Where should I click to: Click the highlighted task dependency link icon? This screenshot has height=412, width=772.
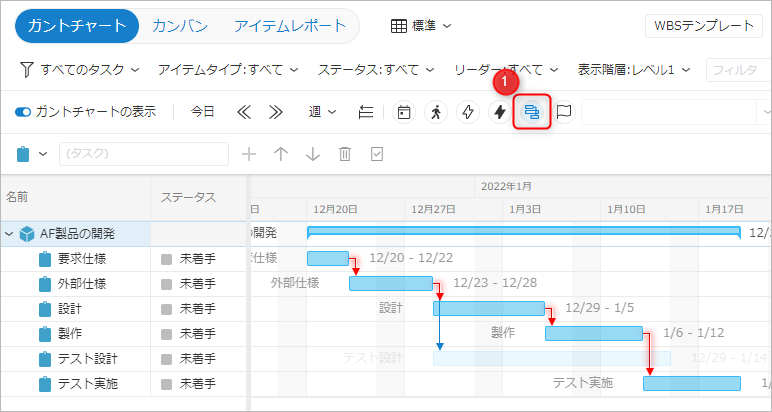pos(532,112)
